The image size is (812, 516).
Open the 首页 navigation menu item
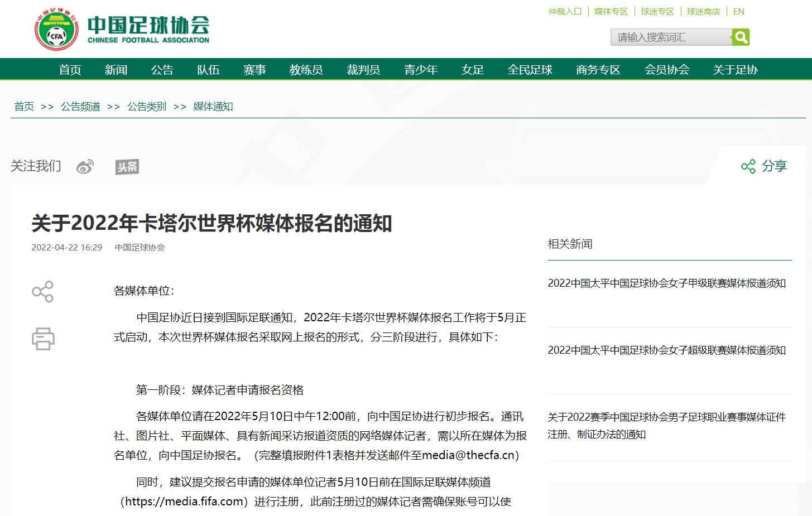point(70,70)
